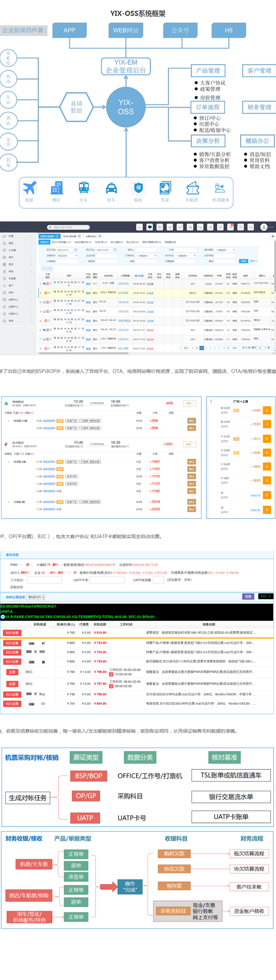
Task: Click the 三方协议 input field
Action: click(x=44, y=580)
